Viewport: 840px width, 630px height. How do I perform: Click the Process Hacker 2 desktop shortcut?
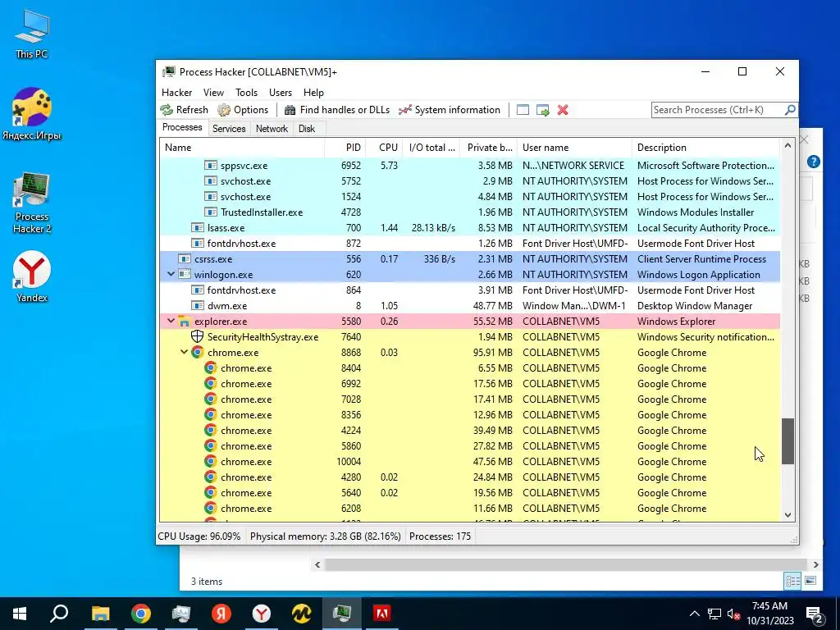32,203
